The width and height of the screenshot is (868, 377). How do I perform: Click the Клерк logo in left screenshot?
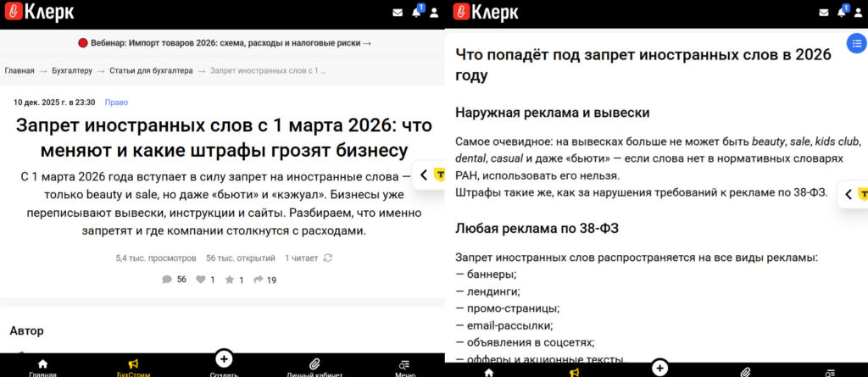point(39,12)
